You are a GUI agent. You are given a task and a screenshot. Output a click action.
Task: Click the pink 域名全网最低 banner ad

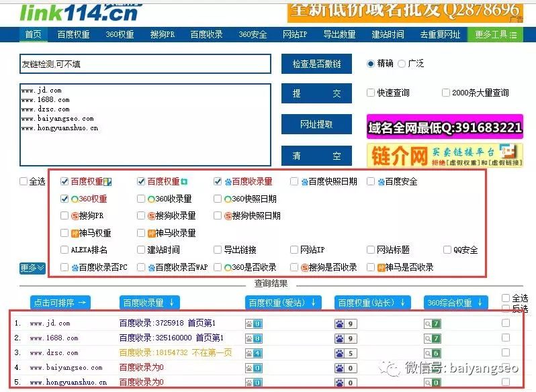(445, 127)
